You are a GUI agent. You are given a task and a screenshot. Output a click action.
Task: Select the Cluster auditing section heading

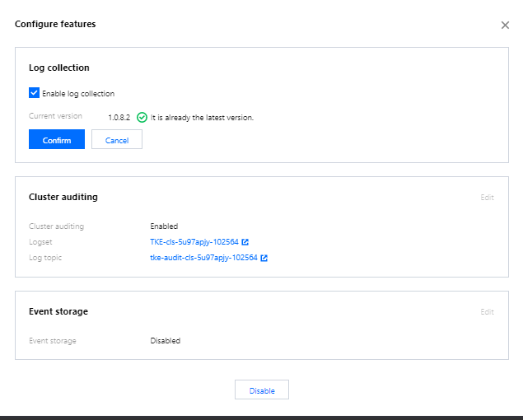pos(63,198)
